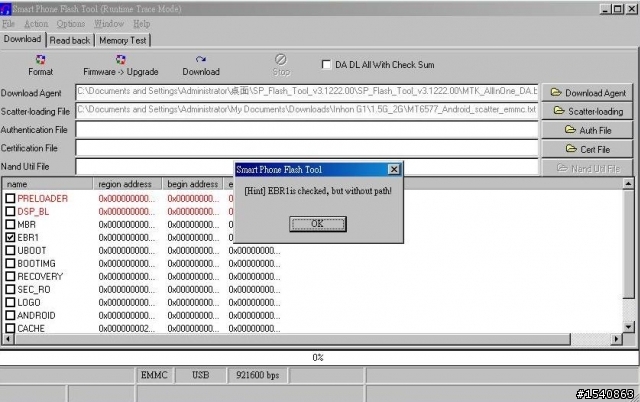Click the 921600 bps status cell
640x402 pixels.
(x=258, y=375)
